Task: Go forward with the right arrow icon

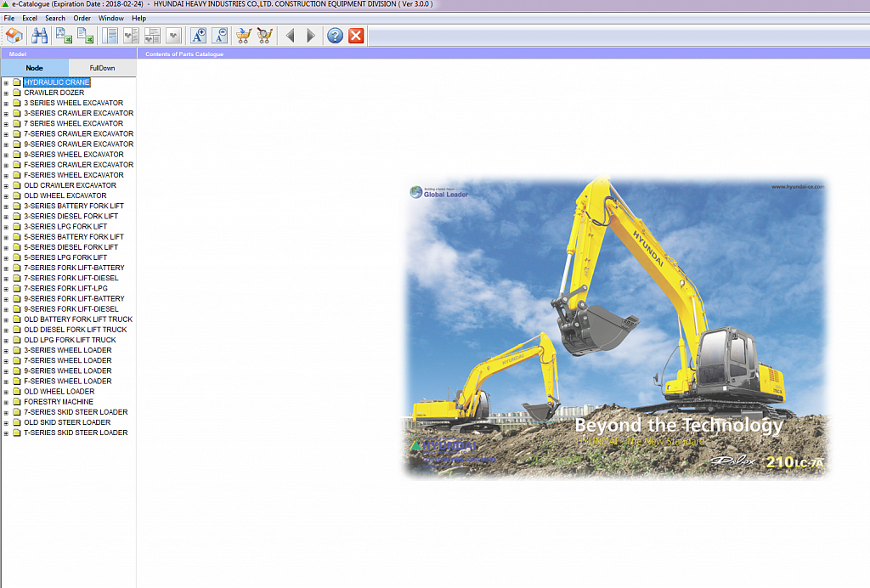Action: 311,36
